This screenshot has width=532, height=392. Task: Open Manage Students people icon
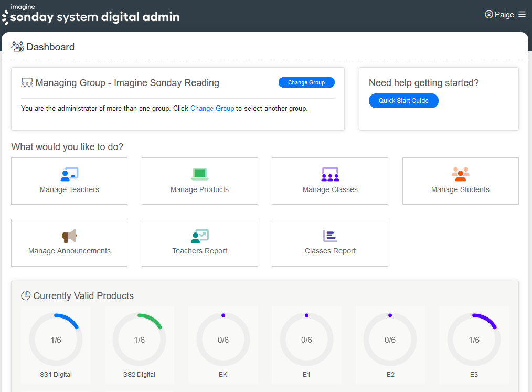tap(460, 174)
